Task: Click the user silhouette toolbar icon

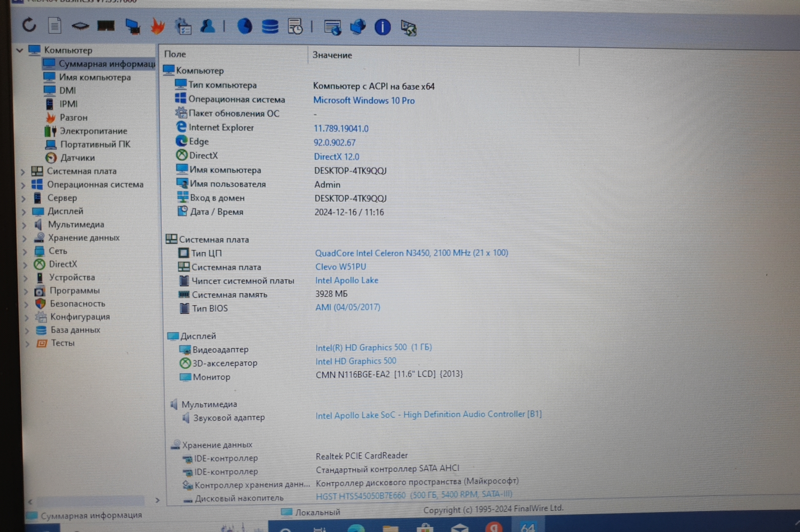Action: click(208, 26)
